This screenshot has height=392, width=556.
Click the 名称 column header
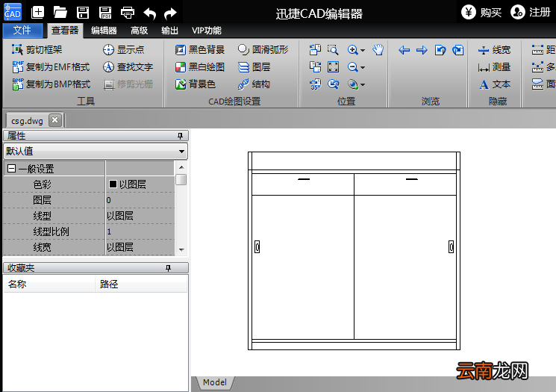point(49,284)
